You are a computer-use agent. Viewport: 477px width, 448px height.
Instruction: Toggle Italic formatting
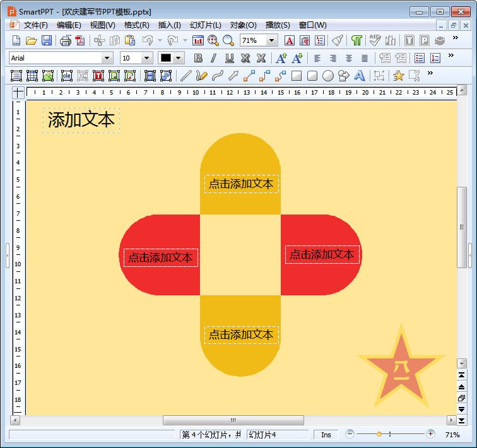[213, 58]
